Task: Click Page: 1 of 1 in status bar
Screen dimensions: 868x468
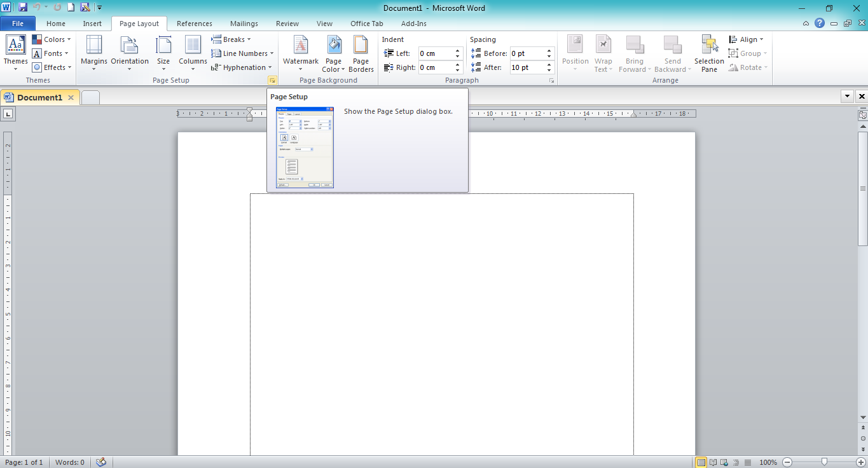Action: 24,462
